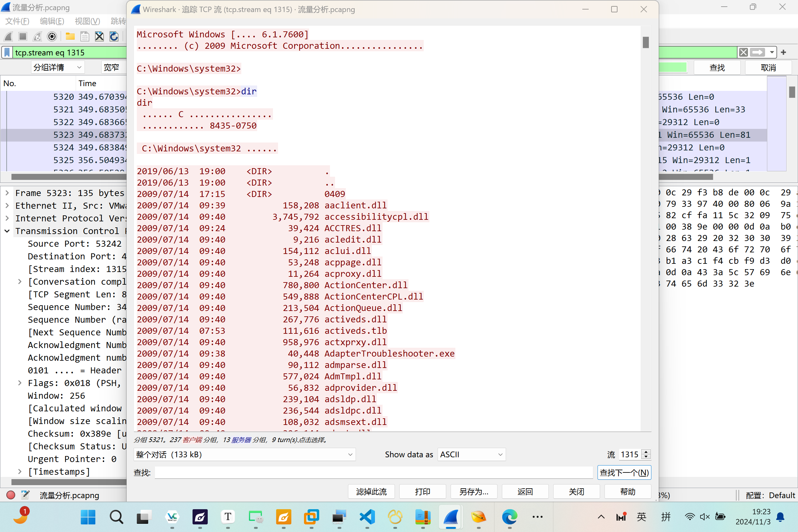Select packet 5320 in the packet list
This screenshot has height=532, width=798.
[63, 97]
